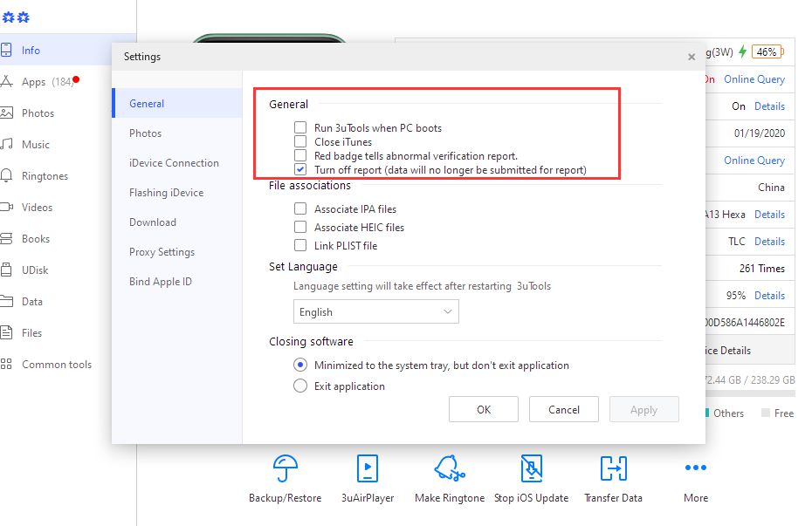Select General settings tab
Viewport: 812px width, 526px height.
[177, 103]
